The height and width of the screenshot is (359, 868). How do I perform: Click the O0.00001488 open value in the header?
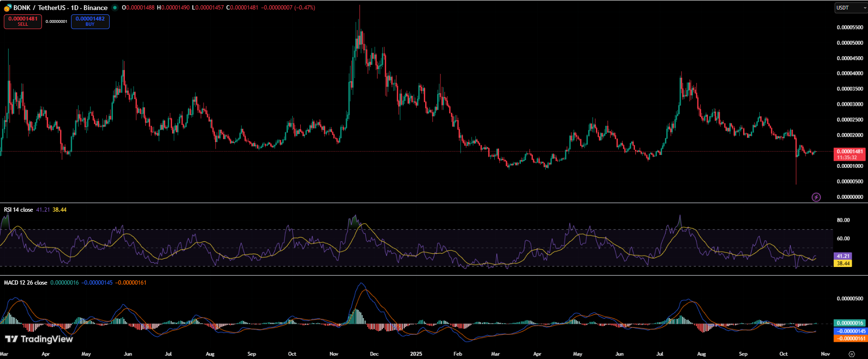(138, 8)
